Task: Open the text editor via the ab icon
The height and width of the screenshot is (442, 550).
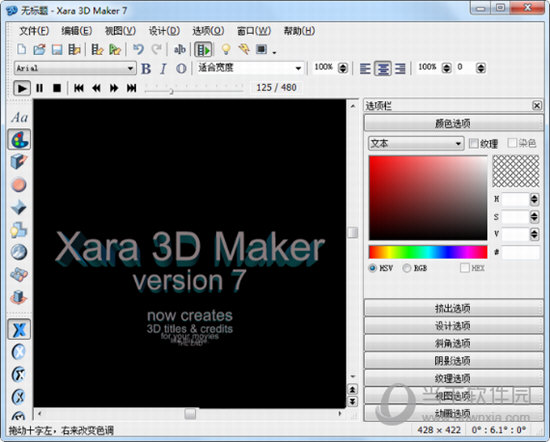Action: (180, 49)
